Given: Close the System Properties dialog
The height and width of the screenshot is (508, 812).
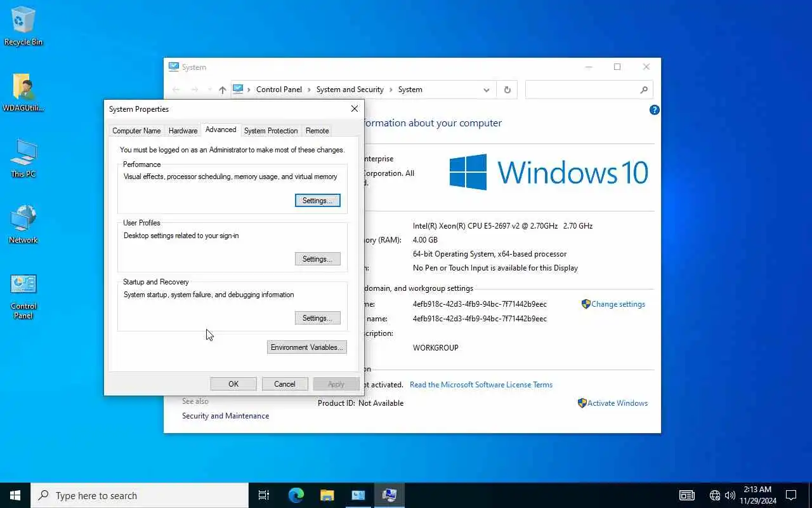Looking at the screenshot, I should pos(354,109).
